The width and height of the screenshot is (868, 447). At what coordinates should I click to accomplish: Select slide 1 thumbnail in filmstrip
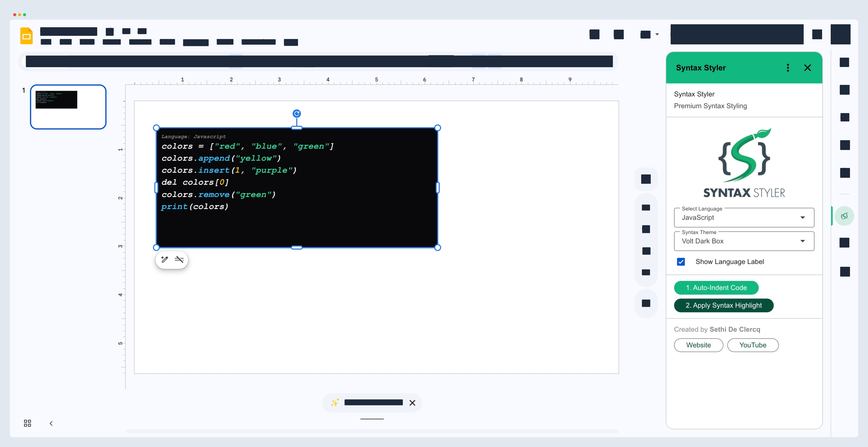point(68,107)
